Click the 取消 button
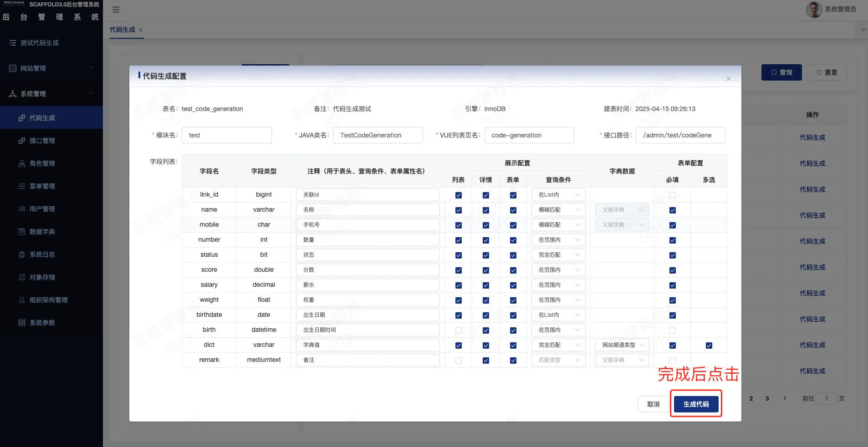The height and width of the screenshot is (447, 868). click(x=653, y=404)
